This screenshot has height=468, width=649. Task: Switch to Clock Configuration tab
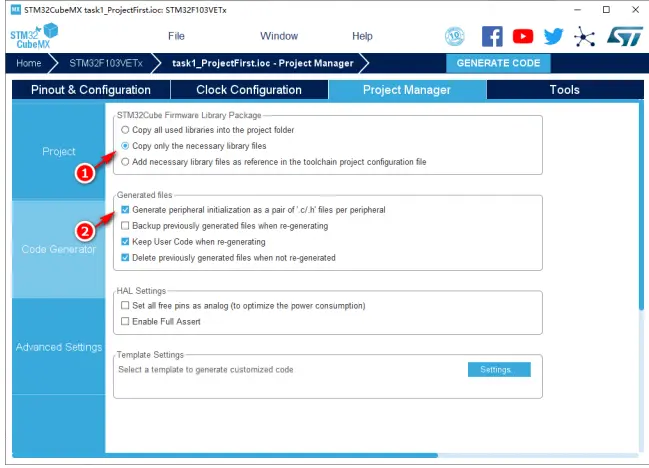[x=249, y=90]
